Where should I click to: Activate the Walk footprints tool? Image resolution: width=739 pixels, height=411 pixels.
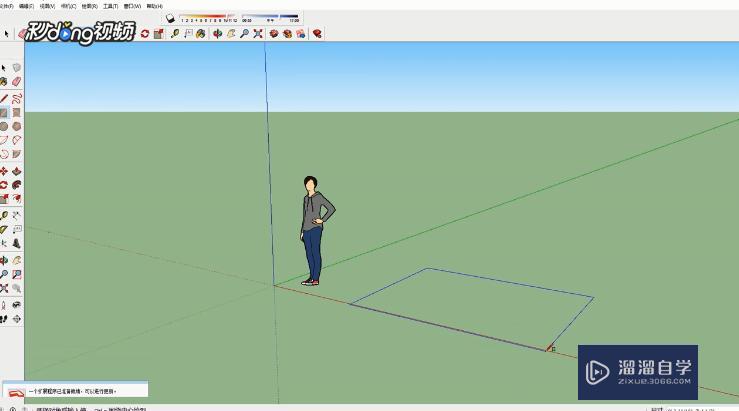(4, 319)
